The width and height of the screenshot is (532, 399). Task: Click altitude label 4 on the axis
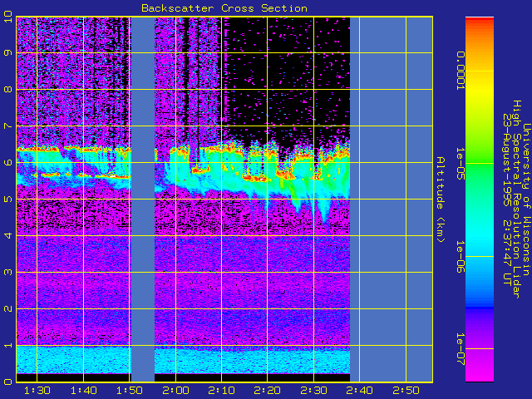(8, 235)
